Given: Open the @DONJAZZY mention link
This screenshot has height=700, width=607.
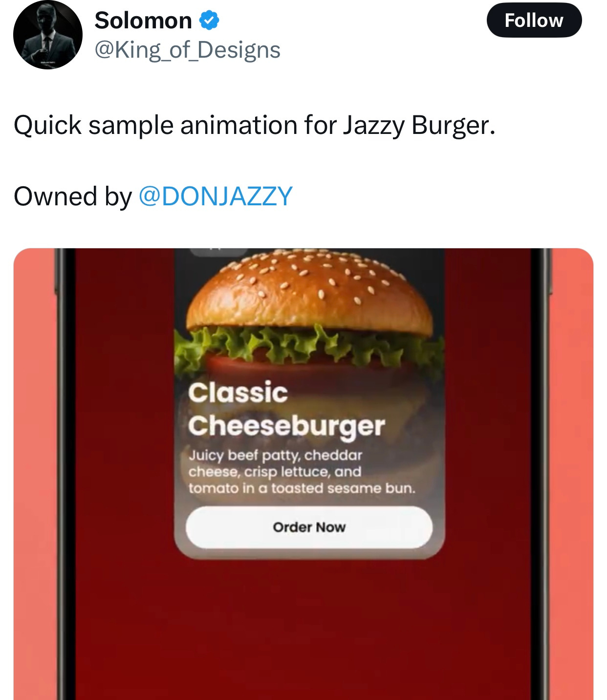Looking at the screenshot, I should [216, 196].
